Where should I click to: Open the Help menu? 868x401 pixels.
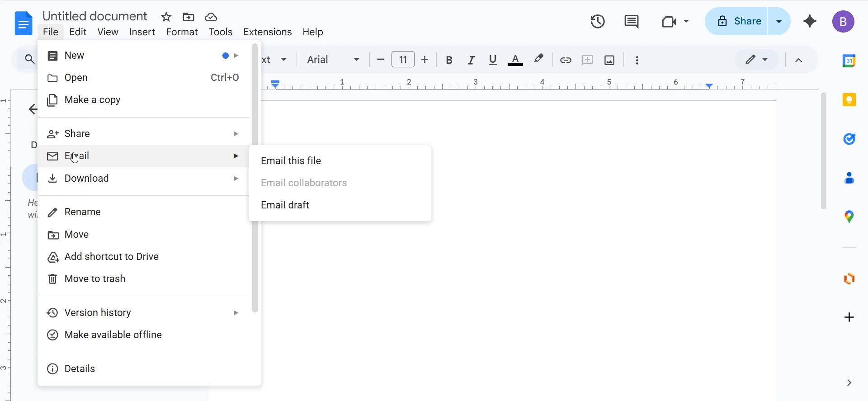(x=313, y=32)
